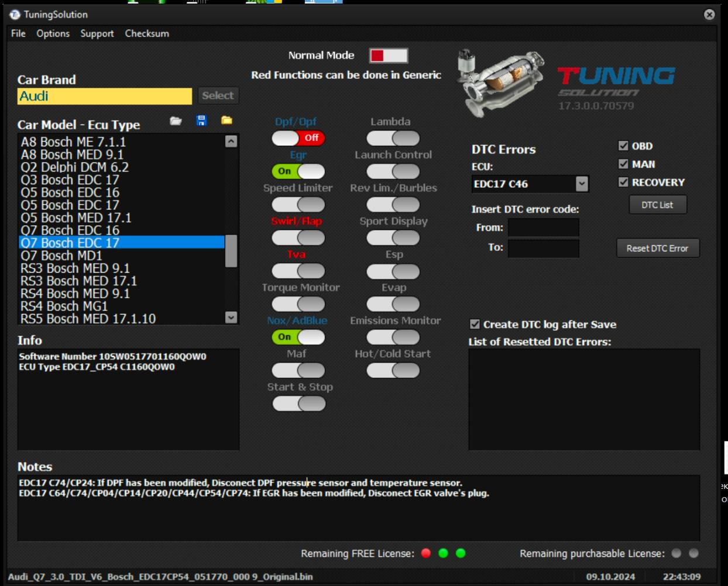This screenshot has height=586, width=728.
Task: Enable the Tva switch
Action: tap(298, 271)
